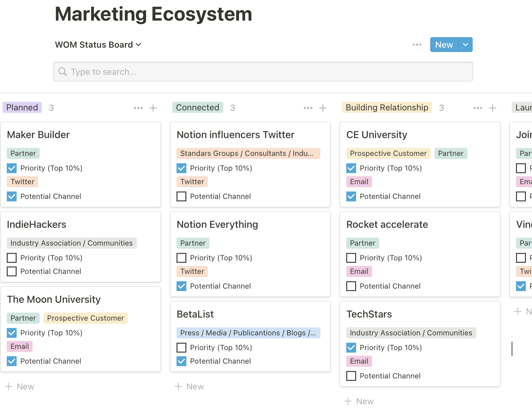Uncheck Potential Channel on Notion Everything card
Screen dimensions: 532x415
point(181,286)
